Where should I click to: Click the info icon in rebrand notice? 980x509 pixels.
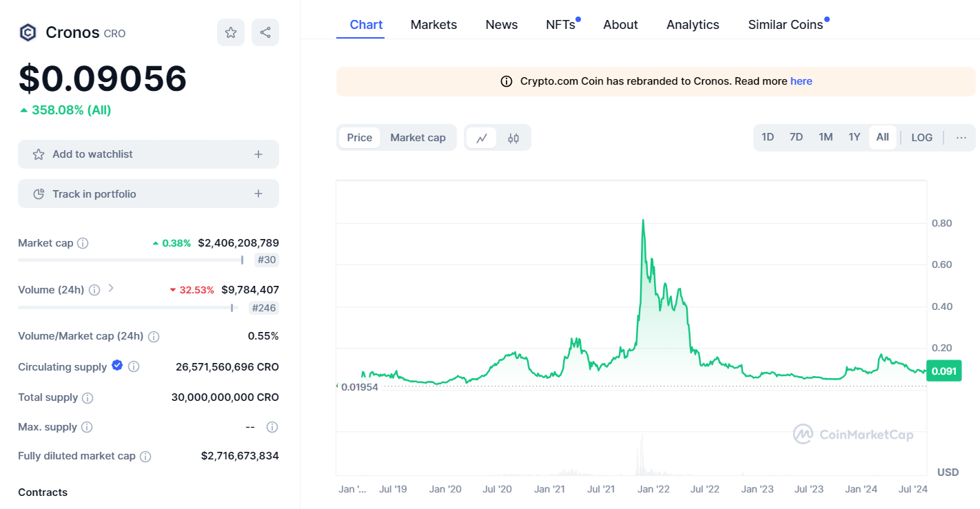pyautogui.click(x=507, y=81)
